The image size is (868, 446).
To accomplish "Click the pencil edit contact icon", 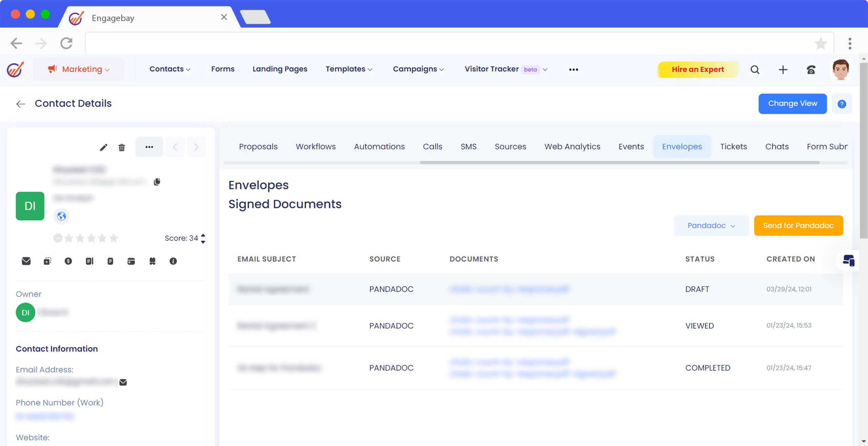I will tap(103, 147).
